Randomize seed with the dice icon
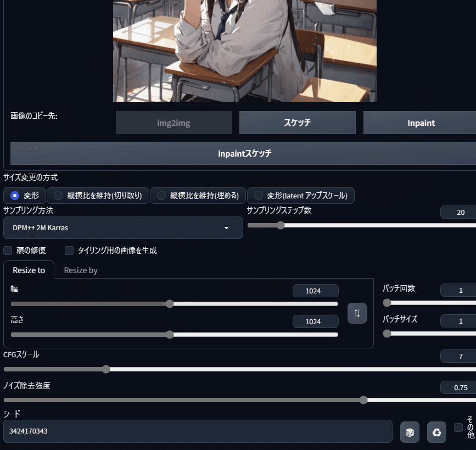The image size is (476, 450). 410,432
